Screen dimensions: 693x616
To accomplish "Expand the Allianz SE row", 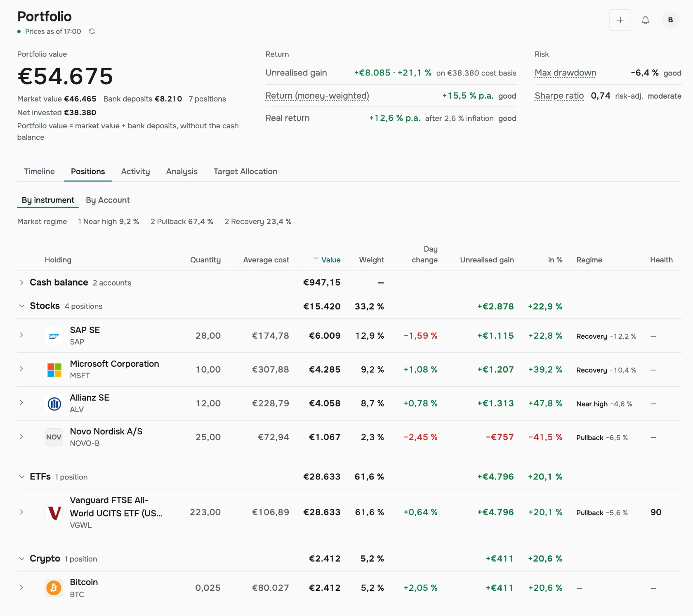I will click(x=21, y=403).
